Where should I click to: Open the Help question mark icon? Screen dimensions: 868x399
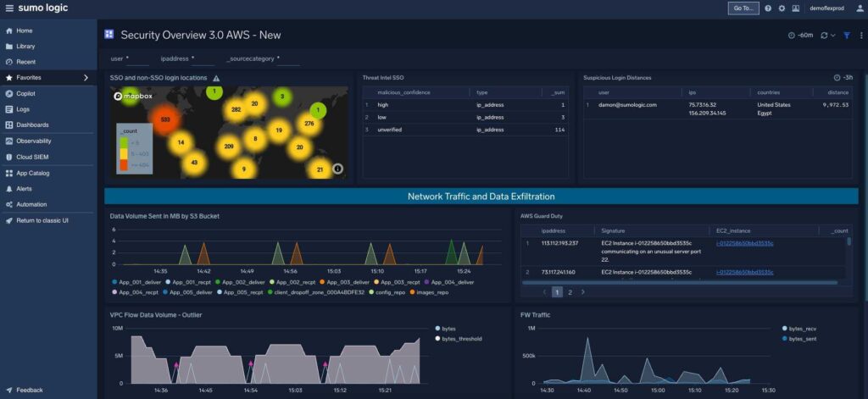pos(768,8)
